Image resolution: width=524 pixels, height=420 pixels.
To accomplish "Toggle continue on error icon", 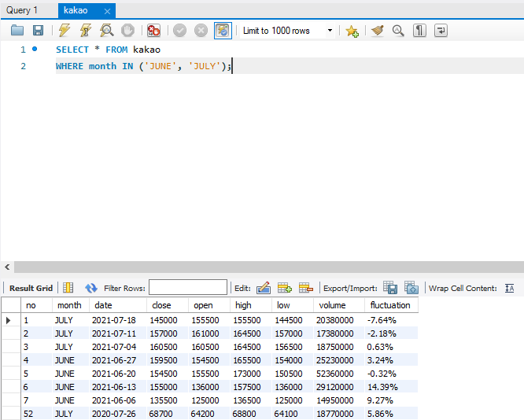I will point(153,31).
